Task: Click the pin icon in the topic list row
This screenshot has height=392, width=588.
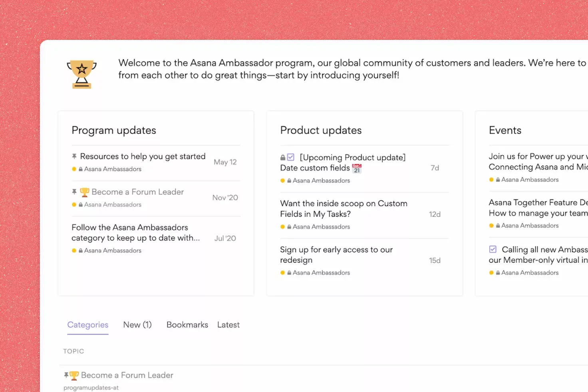Action: 66,375
